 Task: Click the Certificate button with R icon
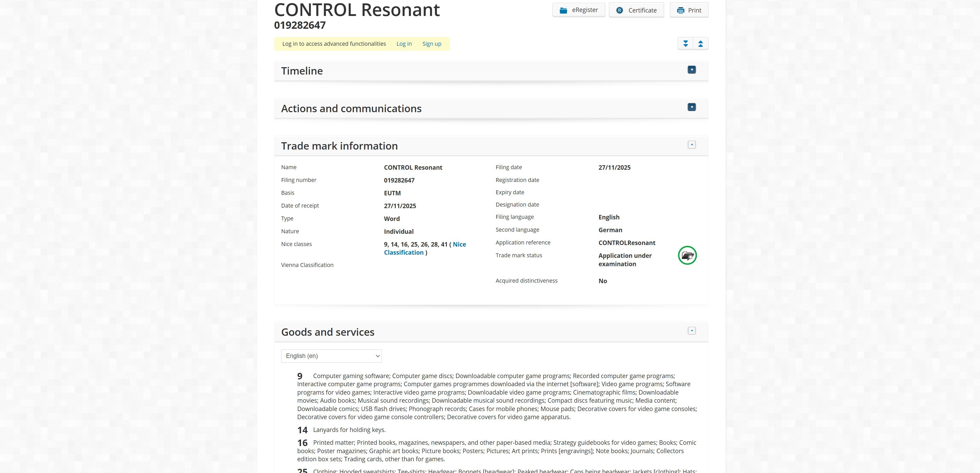(x=636, y=10)
